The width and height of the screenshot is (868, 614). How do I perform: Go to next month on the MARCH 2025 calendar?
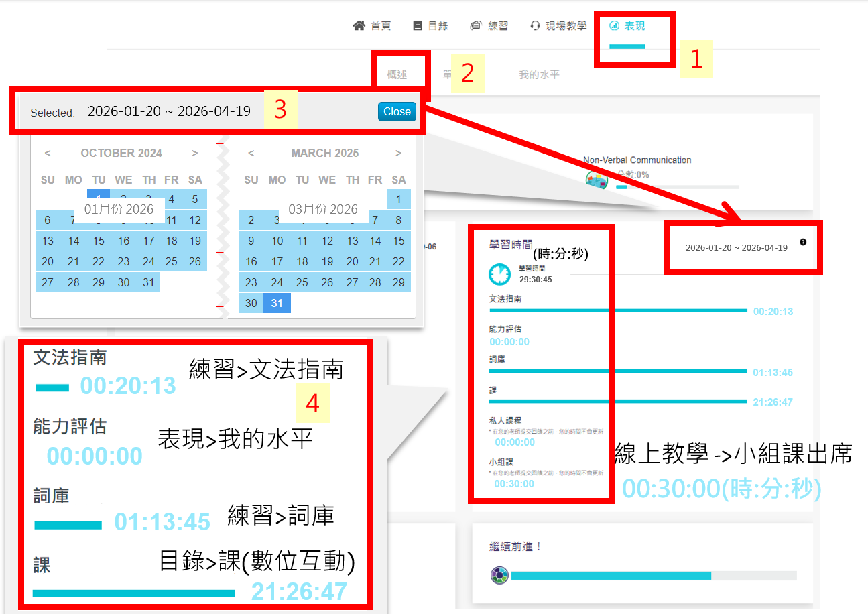point(398,153)
